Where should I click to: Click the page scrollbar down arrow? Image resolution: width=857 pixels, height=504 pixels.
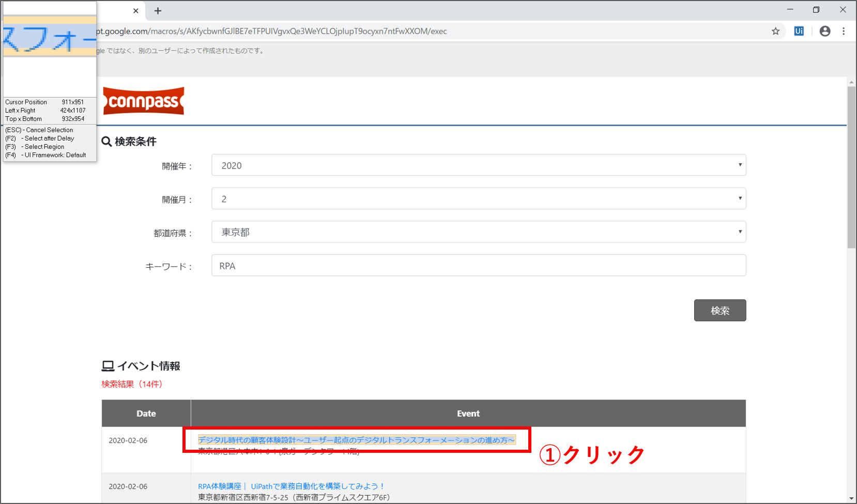(x=851, y=498)
